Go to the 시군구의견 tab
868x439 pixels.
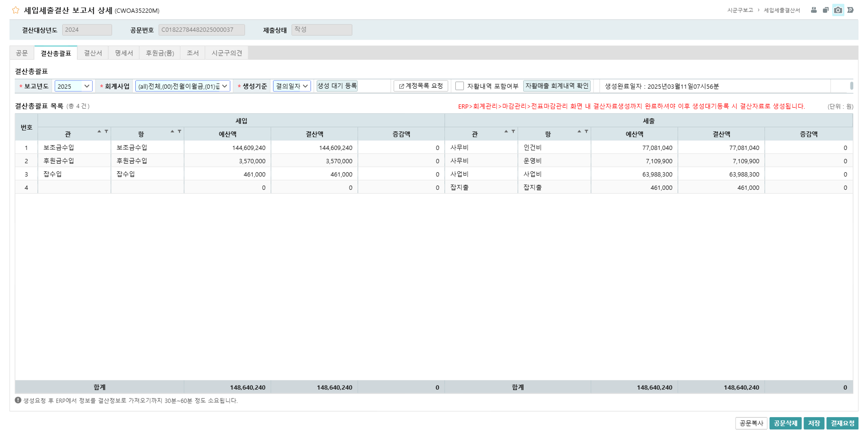click(227, 53)
